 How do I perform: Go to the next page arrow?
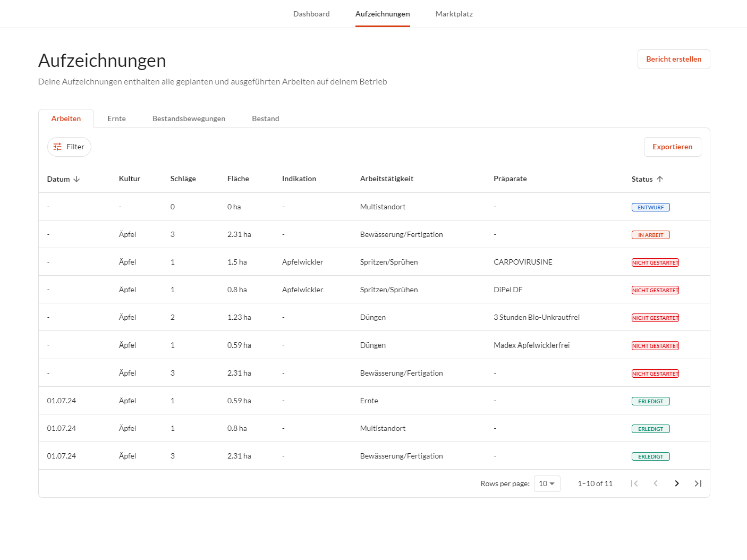[676, 483]
